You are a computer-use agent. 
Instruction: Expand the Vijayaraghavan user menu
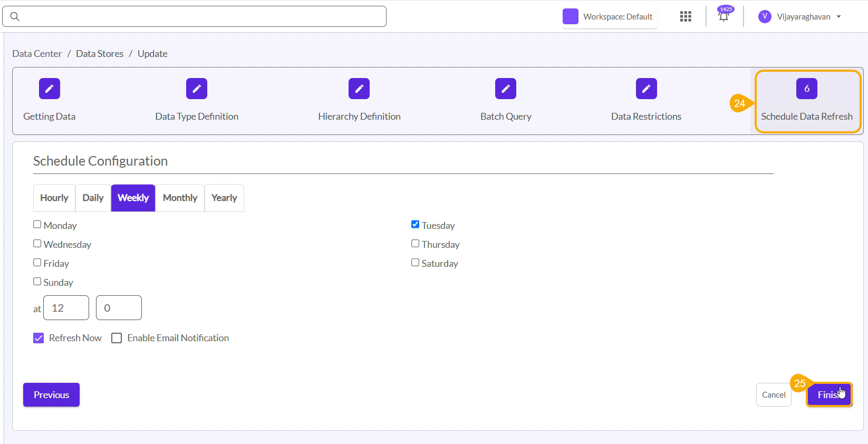coord(799,17)
